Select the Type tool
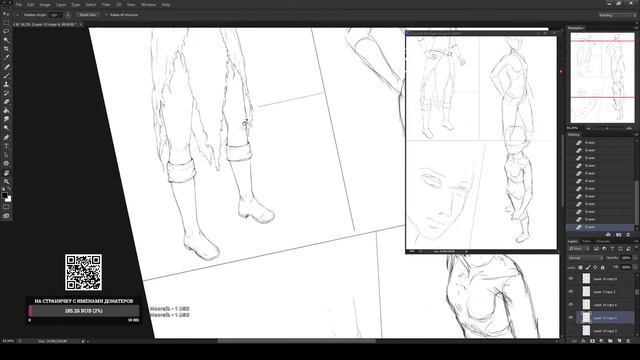 (x=6, y=146)
